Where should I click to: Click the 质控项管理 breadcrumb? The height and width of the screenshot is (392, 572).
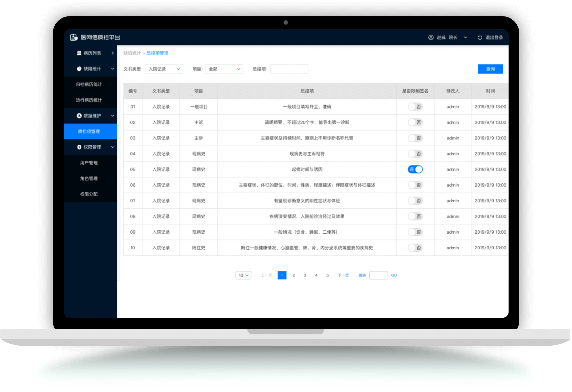(x=158, y=53)
